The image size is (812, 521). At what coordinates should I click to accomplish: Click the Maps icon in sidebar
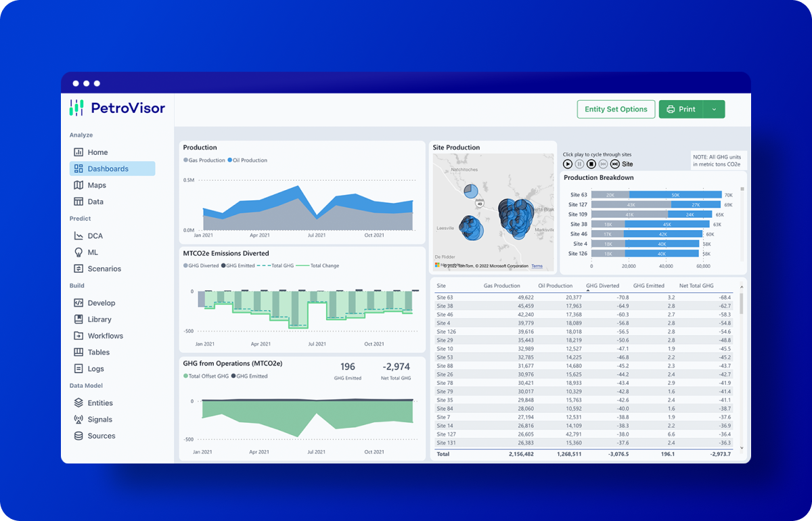78,185
